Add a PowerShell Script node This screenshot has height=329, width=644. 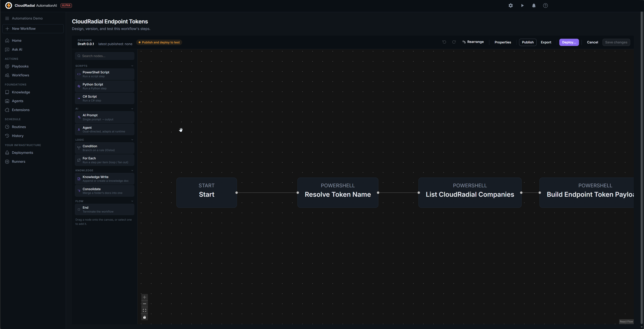105,74
